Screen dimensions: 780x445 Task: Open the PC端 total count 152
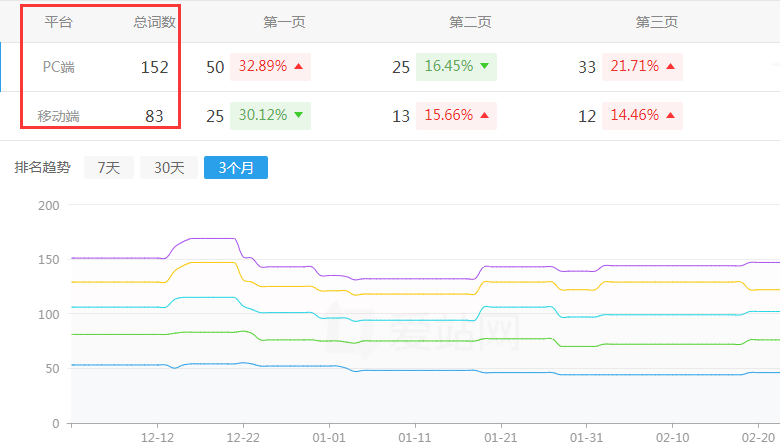(x=154, y=67)
